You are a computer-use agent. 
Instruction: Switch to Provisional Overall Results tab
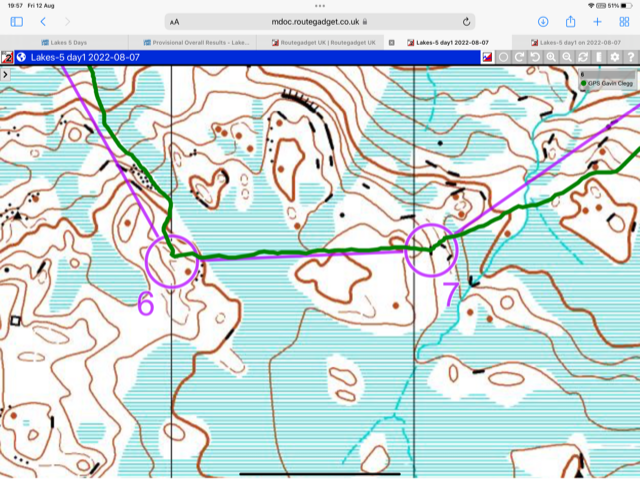click(196, 42)
